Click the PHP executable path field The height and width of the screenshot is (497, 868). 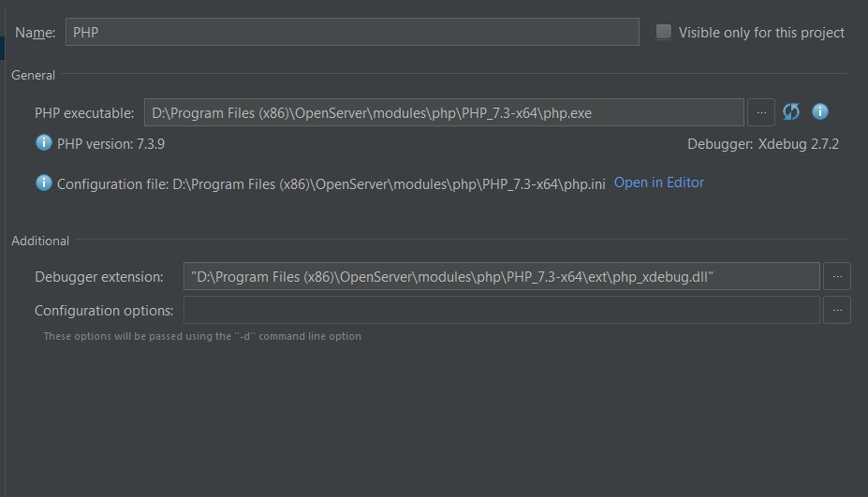tap(444, 112)
